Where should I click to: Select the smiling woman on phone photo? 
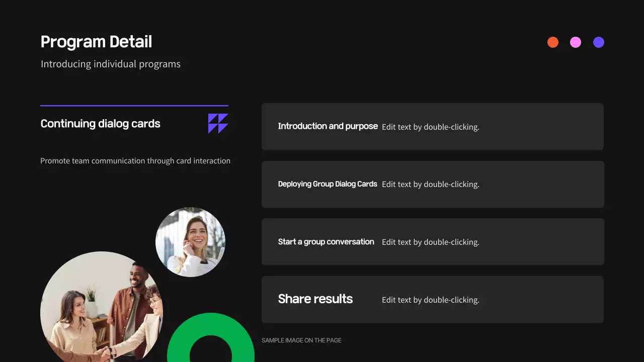tap(190, 242)
